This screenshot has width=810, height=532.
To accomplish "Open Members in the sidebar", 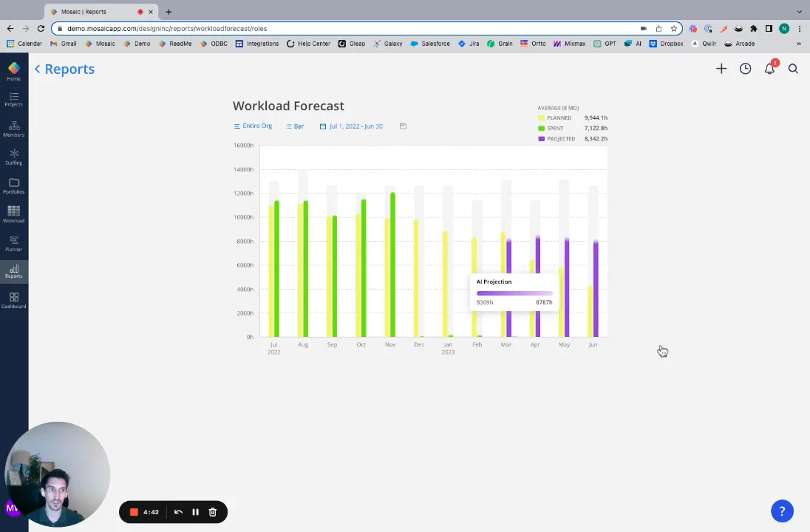I will [x=14, y=129].
